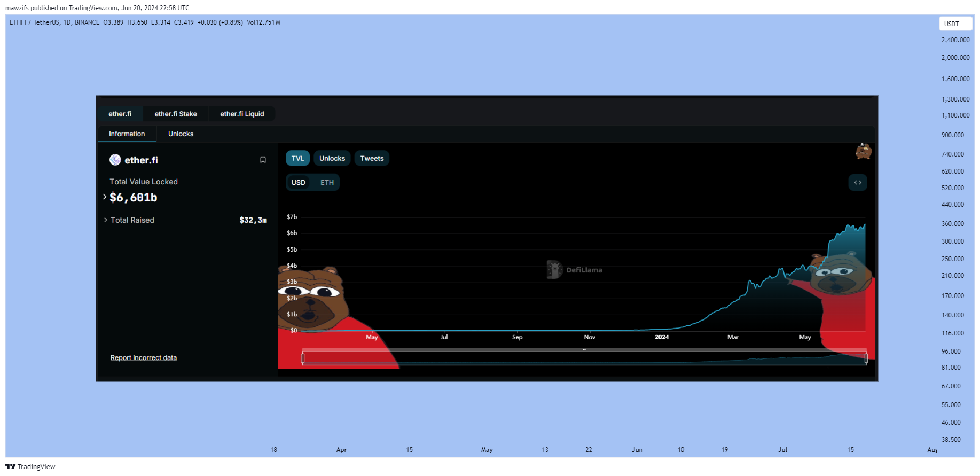This screenshot has width=980, height=476.
Task: Open the USDT currency selector
Action: [956, 24]
